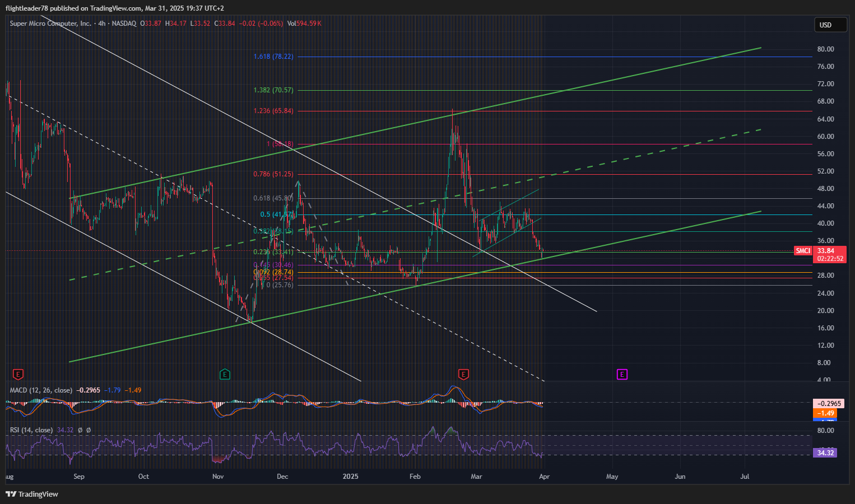The width and height of the screenshot is (855, 504).
Task: Click the pink -0.2965 MACD axis label
Action: (829, 403)
